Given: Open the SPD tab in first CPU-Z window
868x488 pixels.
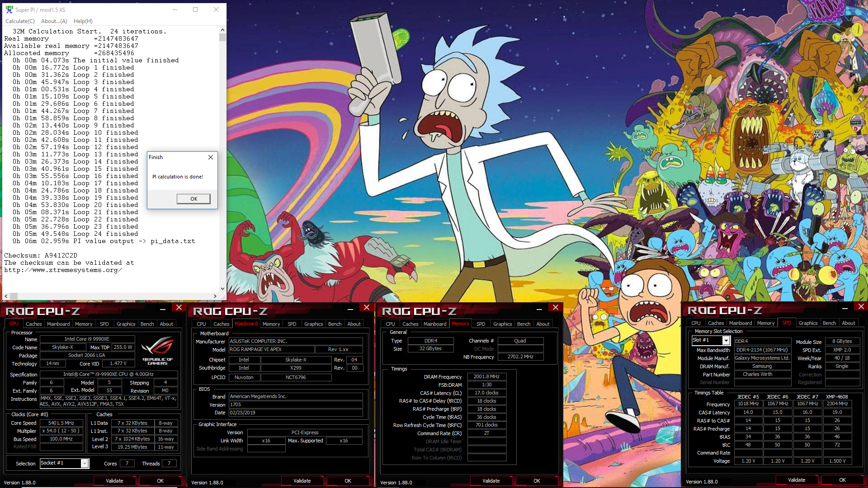Looking at the screenshot, I should click(x=104, y=324).
